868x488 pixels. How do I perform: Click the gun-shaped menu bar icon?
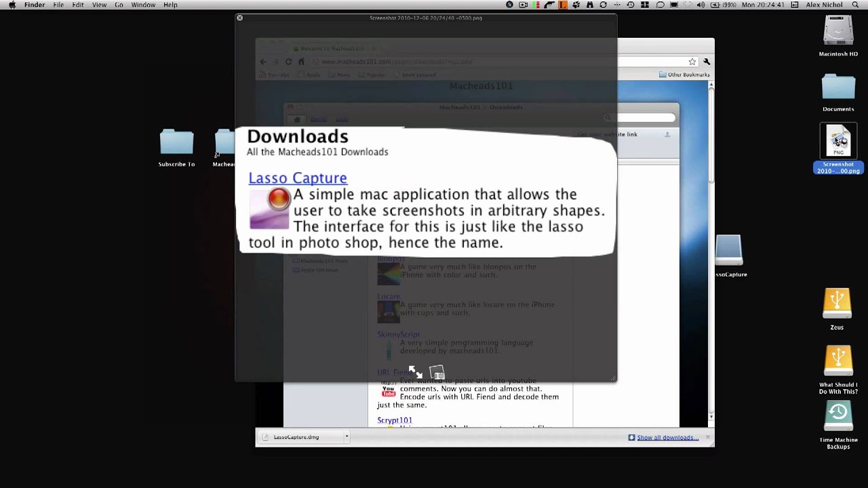point(549,5)
